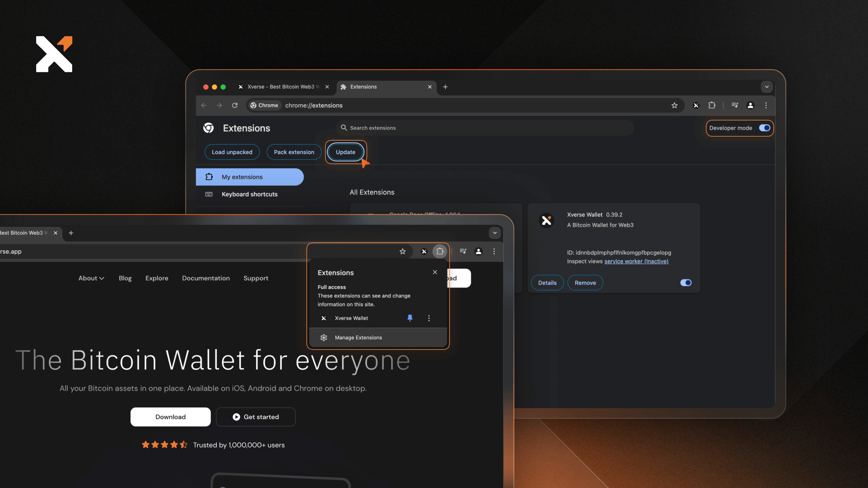Click the Chrome logo next to the Extensions heading

tap(209, 128)
